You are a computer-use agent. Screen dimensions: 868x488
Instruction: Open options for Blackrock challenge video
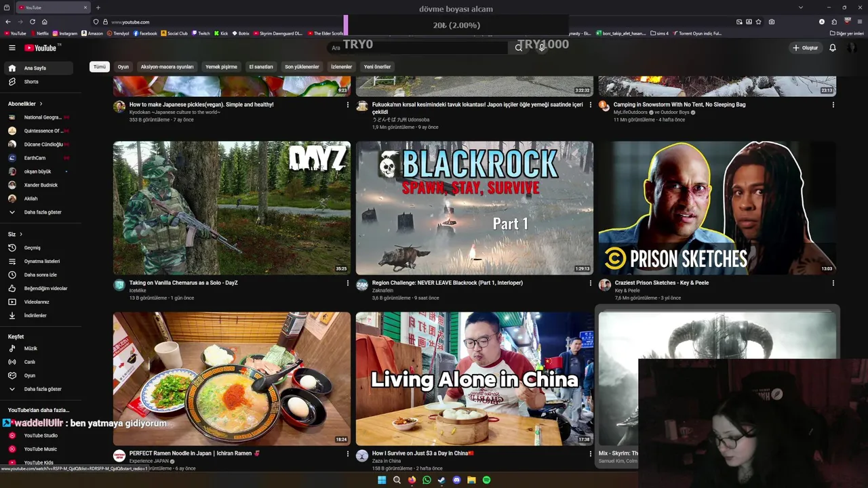(591, 283)
